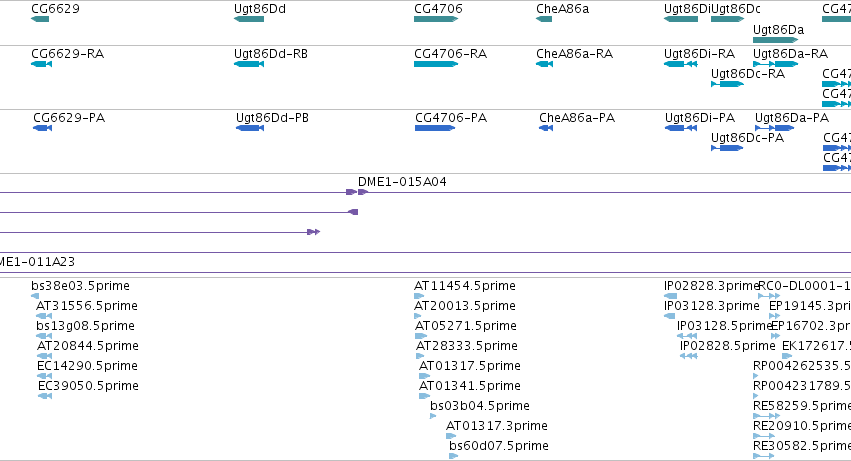Select the IP02828.3prime EST glyph

pyautogui.click(x=671, y=296)
